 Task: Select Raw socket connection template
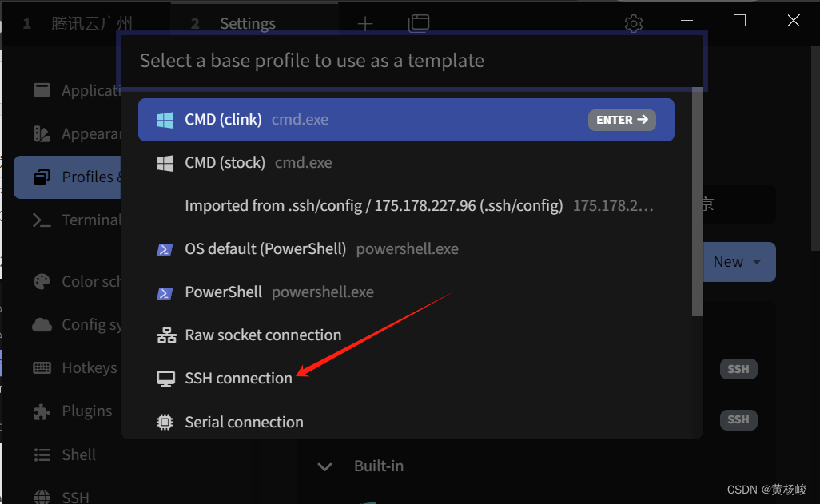(x=406, y=335)
